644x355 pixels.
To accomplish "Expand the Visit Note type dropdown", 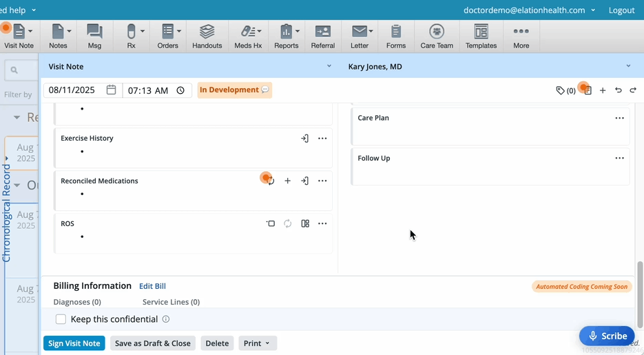I will 329,66.
